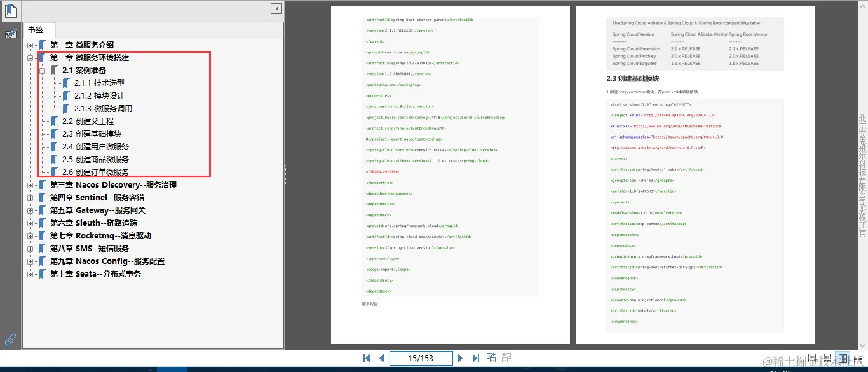The width and height of the screenshot is (868, 372).
Task: Click the right PDF page with compatibility table
Action: click(x=695, y=175)
